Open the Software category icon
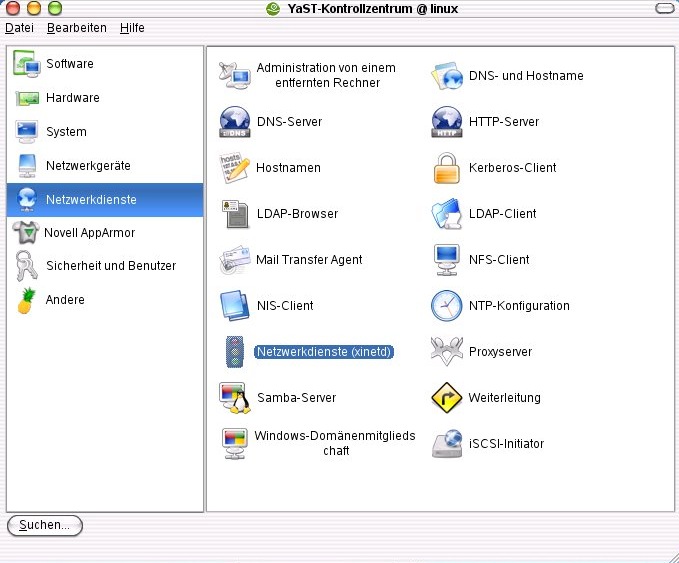 click(27, 64)
